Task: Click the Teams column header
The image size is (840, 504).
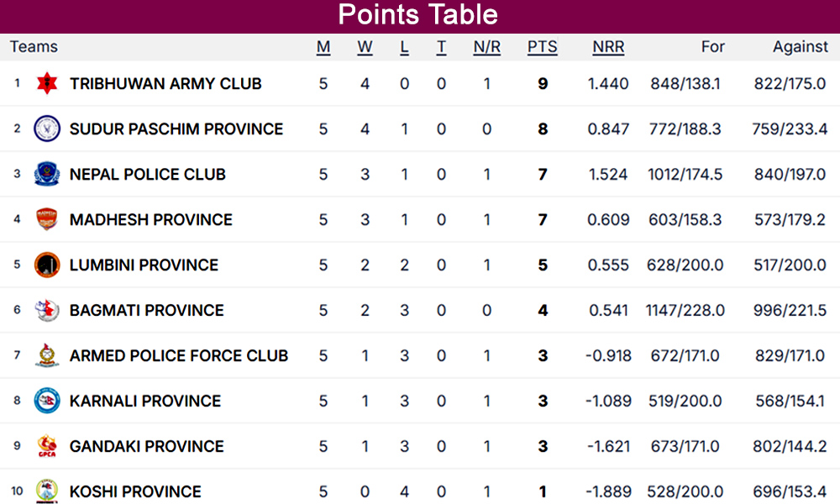Action: (x=34, y=47)
